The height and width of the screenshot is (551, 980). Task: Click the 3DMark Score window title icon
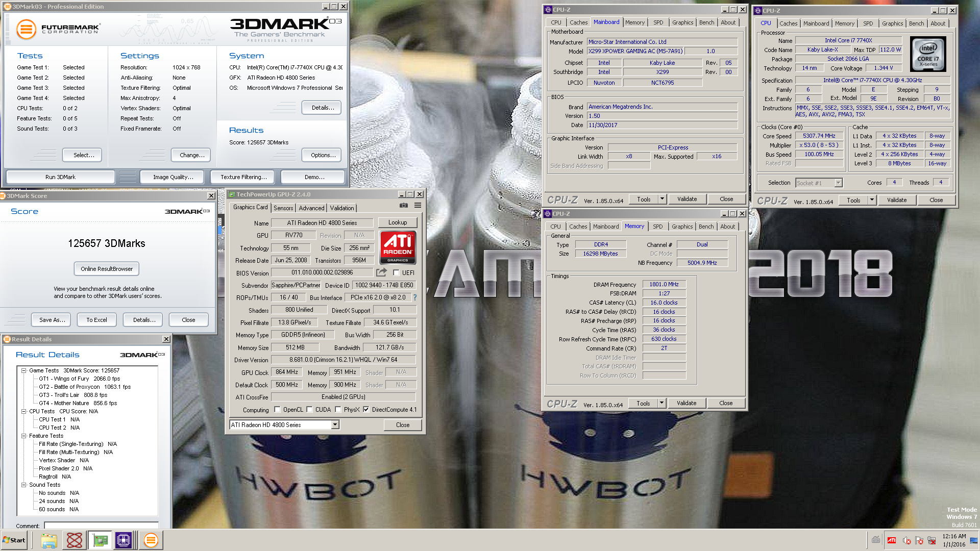(3, 196)
